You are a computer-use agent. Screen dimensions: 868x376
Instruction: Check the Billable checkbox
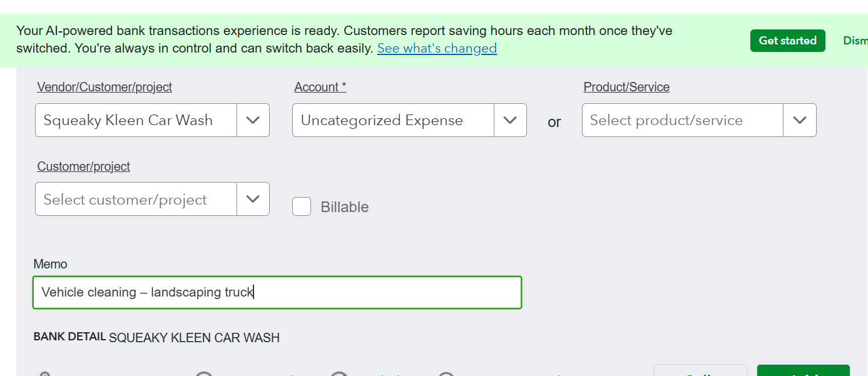pyautogui.click(x=302, y=206)
